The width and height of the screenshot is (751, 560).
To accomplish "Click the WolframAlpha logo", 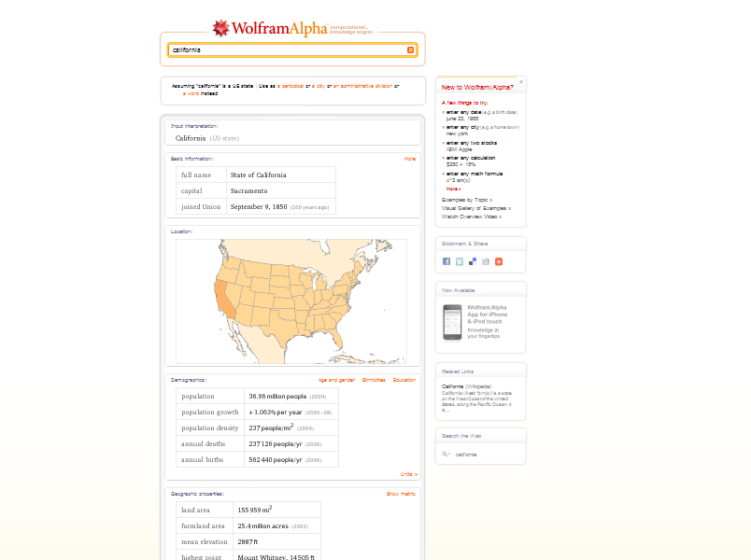I will coord(270,28).
